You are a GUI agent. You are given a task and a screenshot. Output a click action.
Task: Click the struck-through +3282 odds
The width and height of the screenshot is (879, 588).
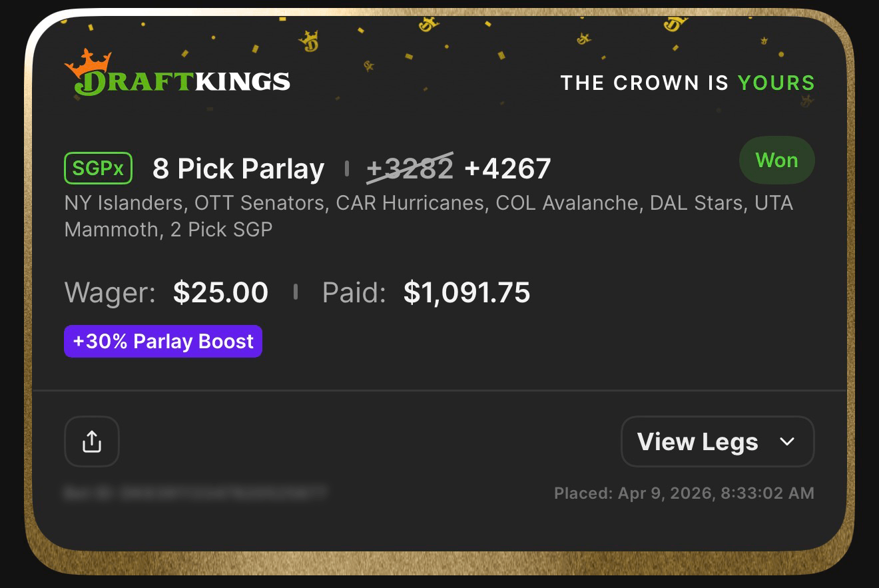pyautogui.click(x=409, y=168)
